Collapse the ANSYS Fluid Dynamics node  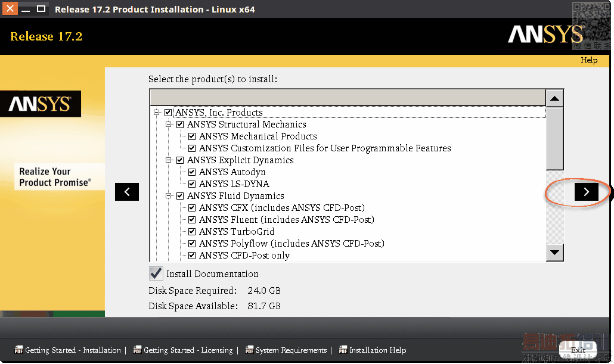click(169, 196)
